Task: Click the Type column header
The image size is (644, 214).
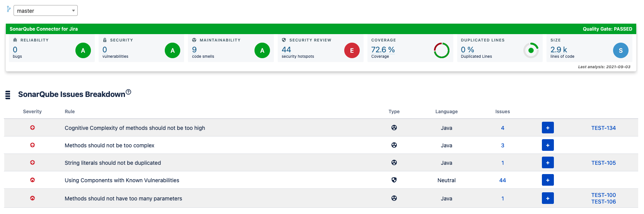Action: click(394, 111)
